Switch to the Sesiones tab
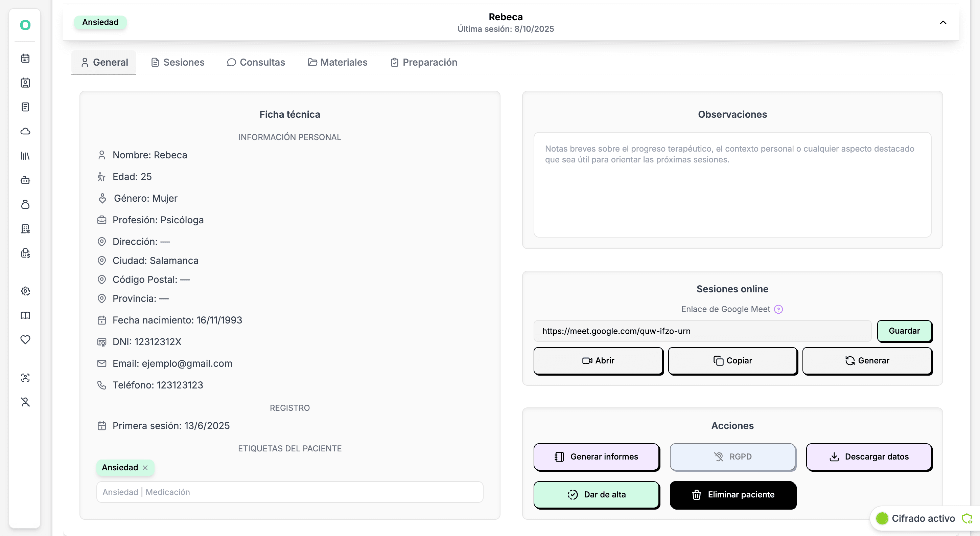 click(178, 62)
